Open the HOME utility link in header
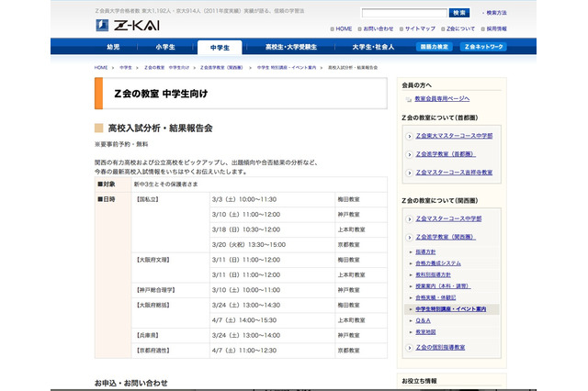Viewport: 588px width, 391px height. point(344,28)
